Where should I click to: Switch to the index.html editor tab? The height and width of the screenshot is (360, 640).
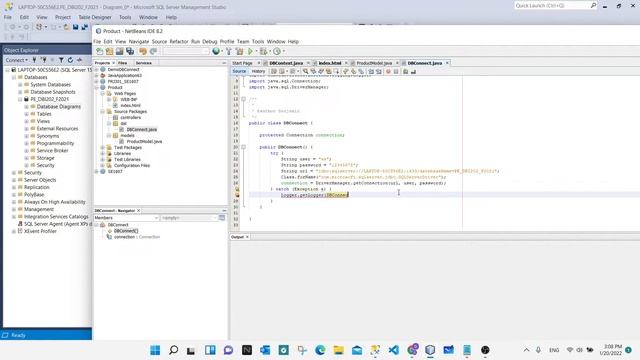[x=329, y=63]
